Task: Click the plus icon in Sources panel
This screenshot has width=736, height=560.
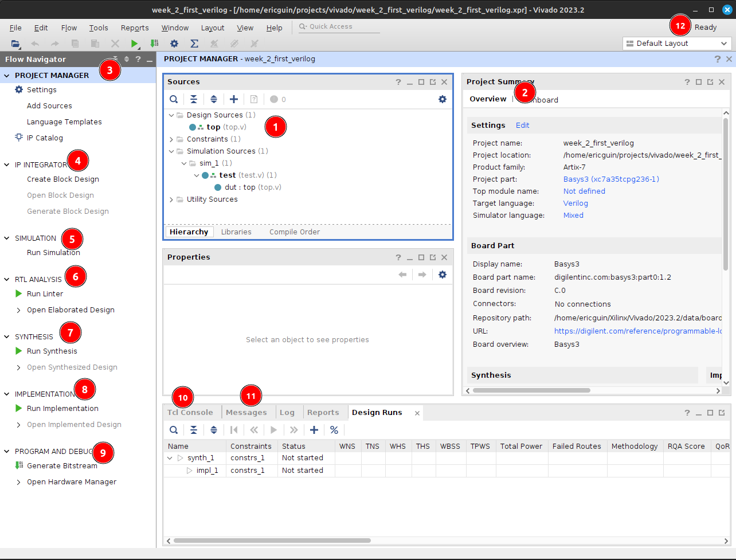Action: click(234, 99)
